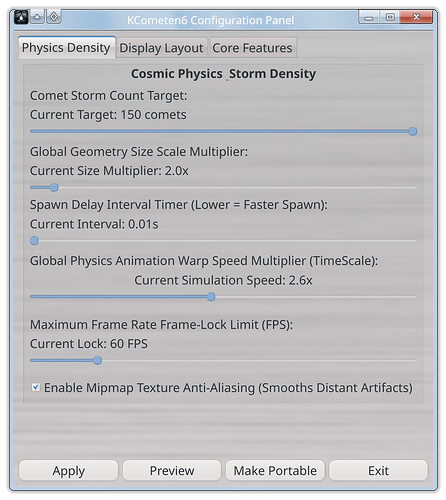Disable Mipmap Texture Anti-Aliasing checkbox
Viewport: 446px width, 500px height.
coord(36,387)
